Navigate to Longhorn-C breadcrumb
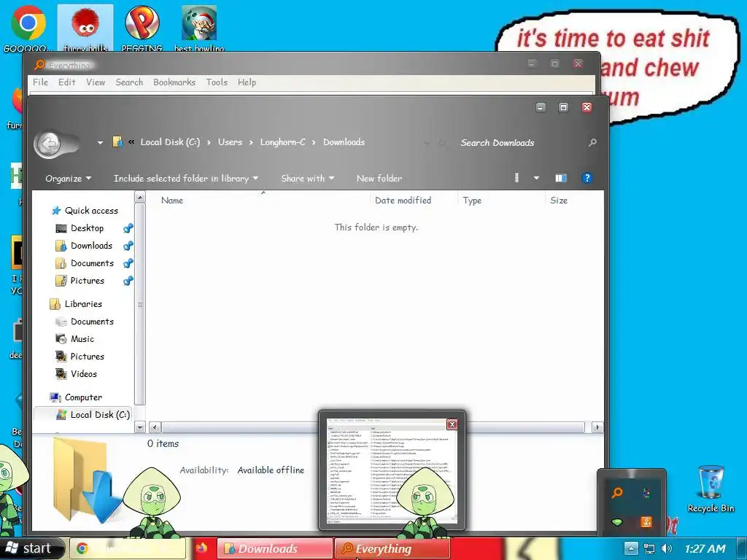Image resolution: width=747 pixels, height=560 pixels. 282,142
